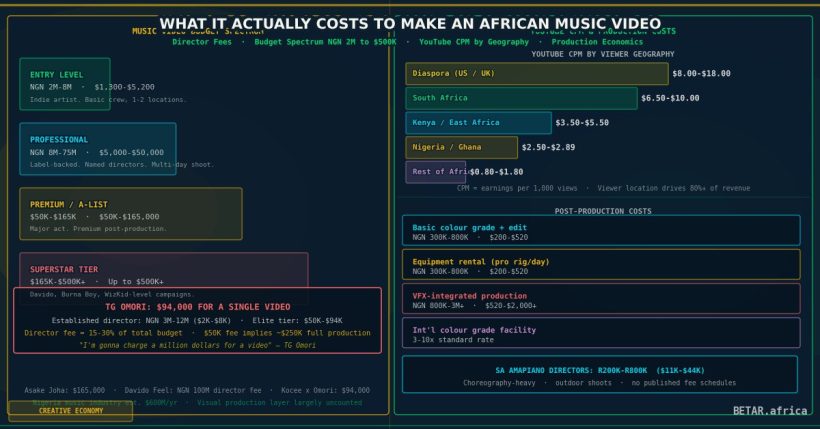Select the Kenya / East Africa CPM bar
The height and width of the screenshot is (429, 820).
(x=479, y=123)
